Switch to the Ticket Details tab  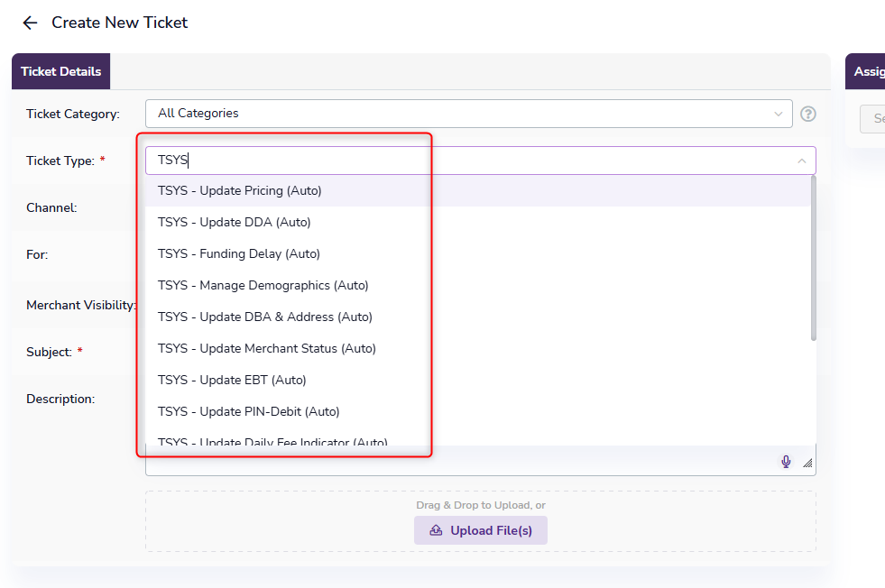coord(60,71)
